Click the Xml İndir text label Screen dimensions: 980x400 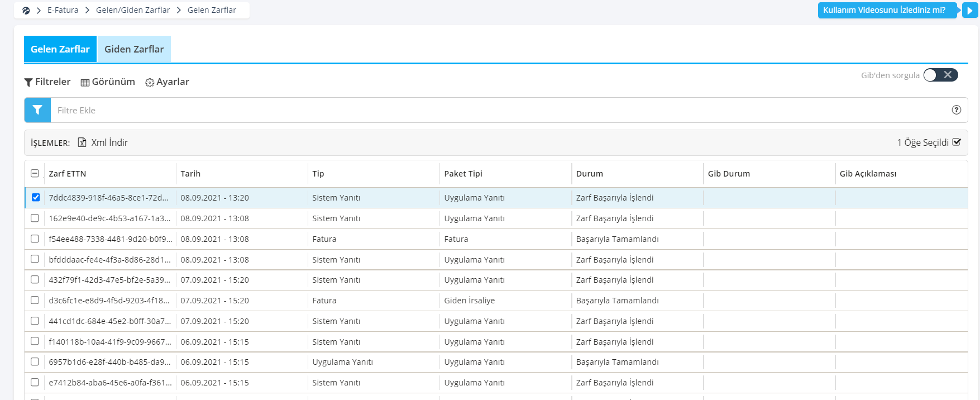(109, 142)
